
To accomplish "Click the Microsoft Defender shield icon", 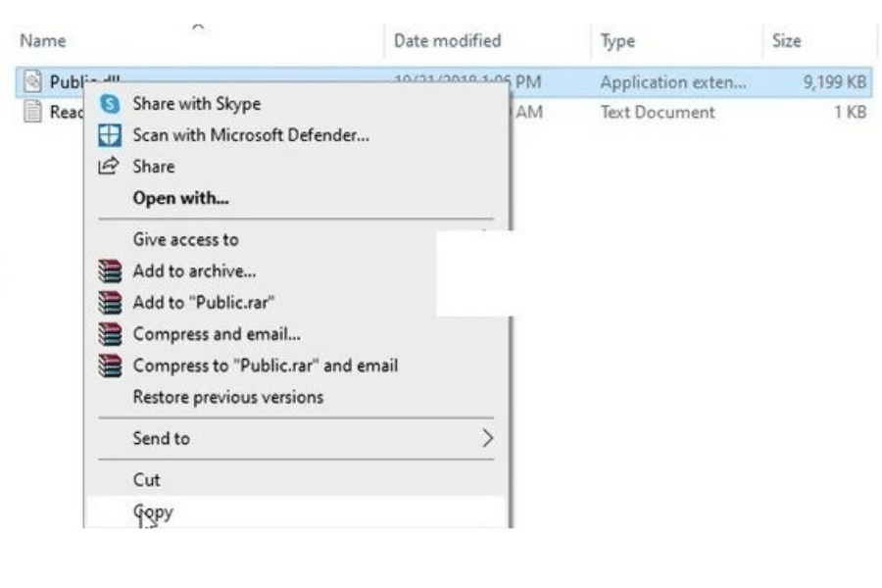I will pos(110,135).
